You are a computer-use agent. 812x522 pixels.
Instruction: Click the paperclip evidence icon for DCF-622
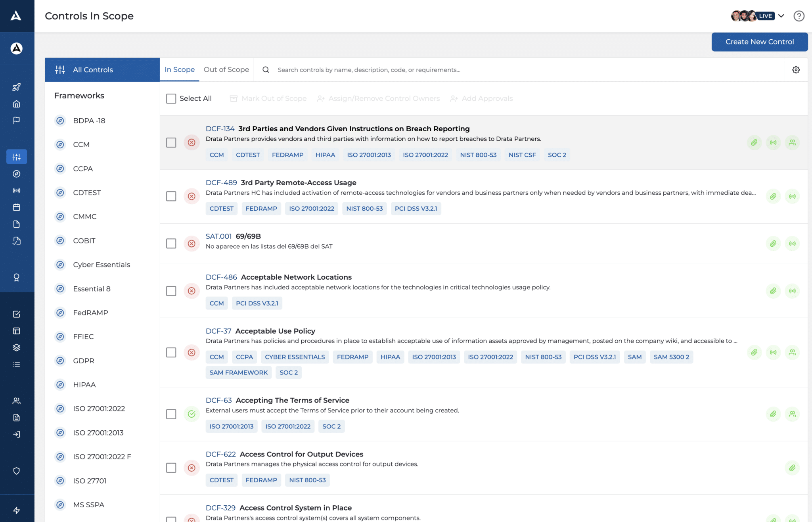[792, 468]
